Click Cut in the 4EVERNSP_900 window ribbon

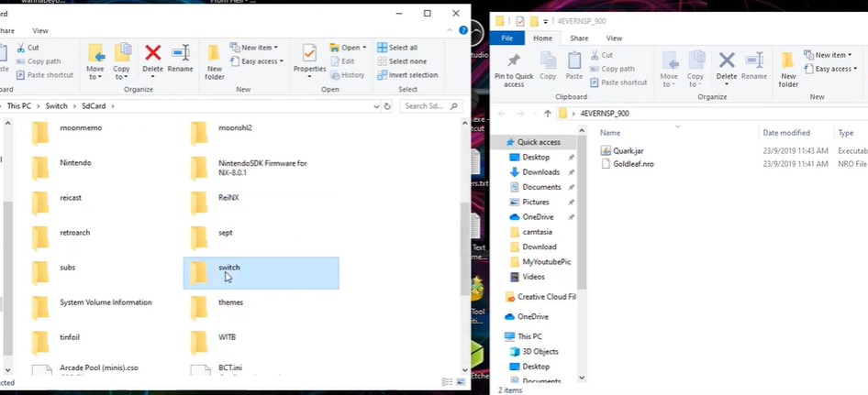[601, 55]
